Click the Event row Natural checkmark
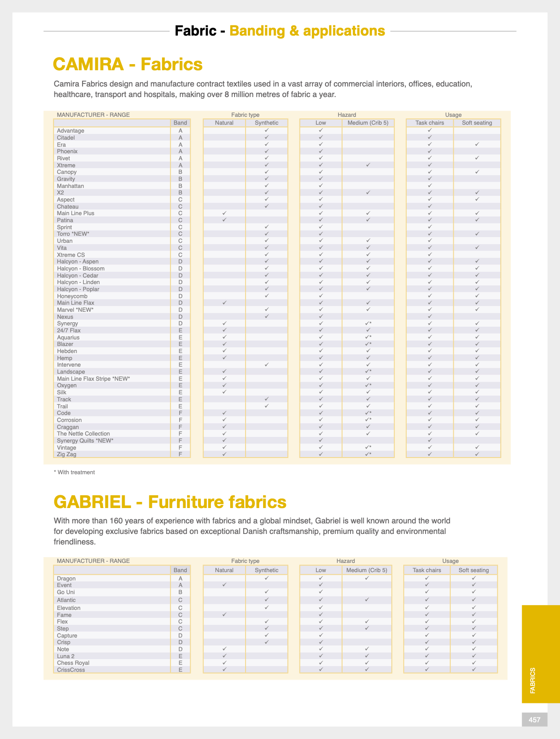 [x=224, y=585]
